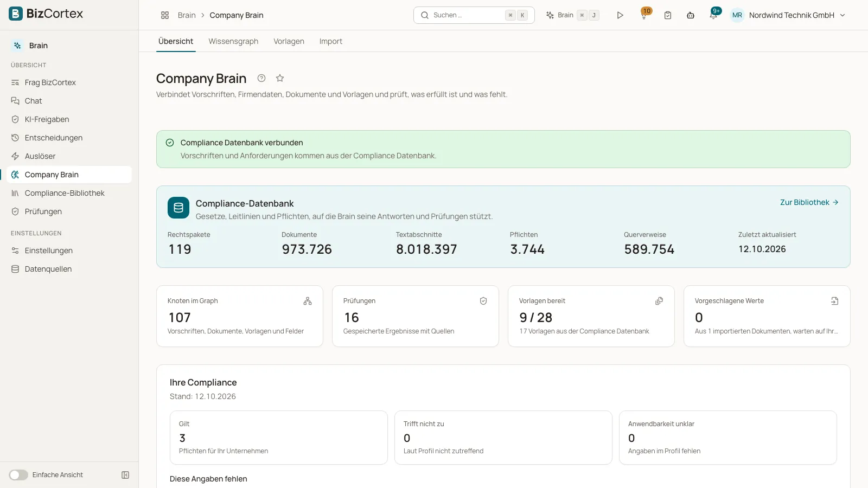Open the notifications bell icon
Image resolution: width=868 pixels, height=488 pixels.
[714, 15]
